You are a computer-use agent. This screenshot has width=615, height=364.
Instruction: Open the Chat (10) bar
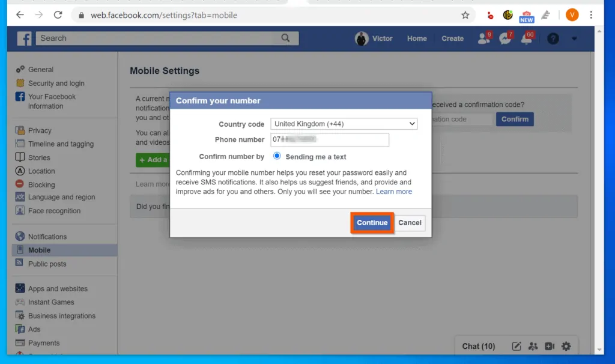point(479,346)
